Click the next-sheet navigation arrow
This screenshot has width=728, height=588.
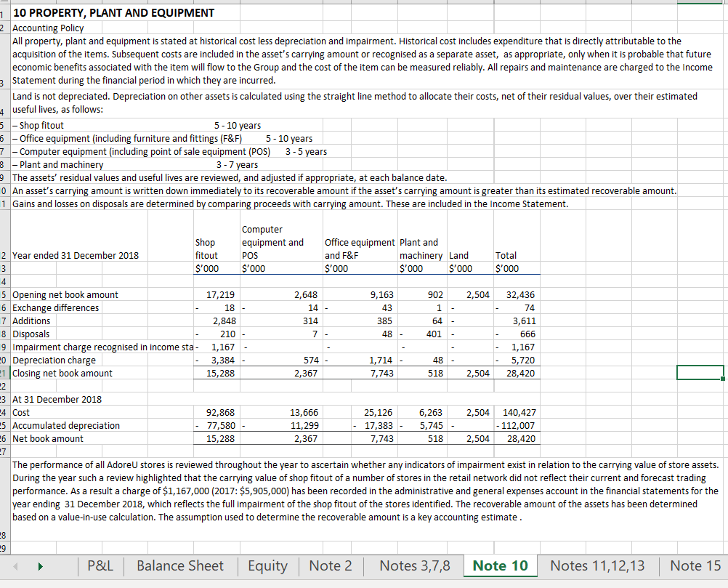(x=40, y=565)
